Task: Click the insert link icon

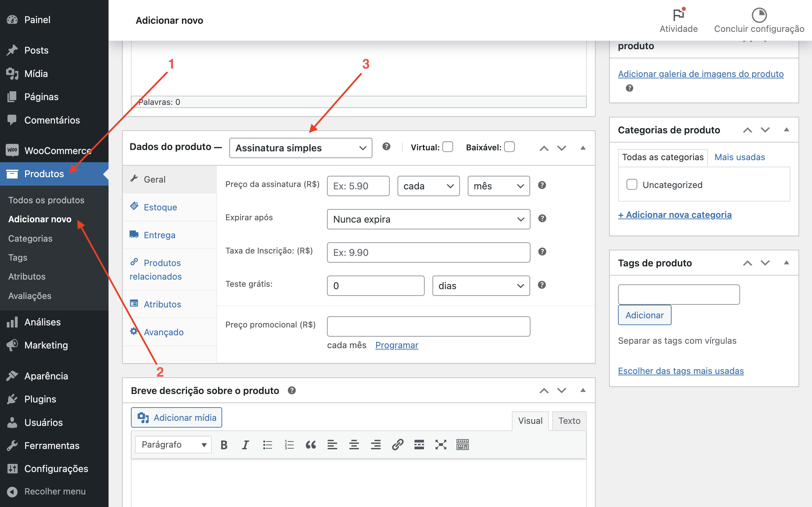Action: pos(398,445)
